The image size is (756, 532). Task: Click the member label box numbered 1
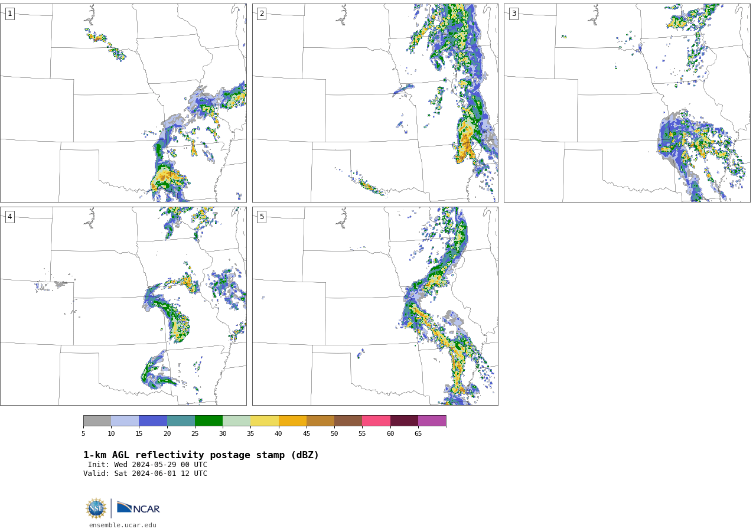tap(9, 14)
